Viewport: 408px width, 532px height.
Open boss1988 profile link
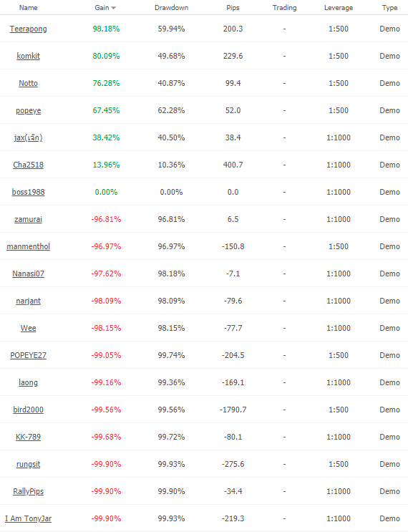point(28,192)
